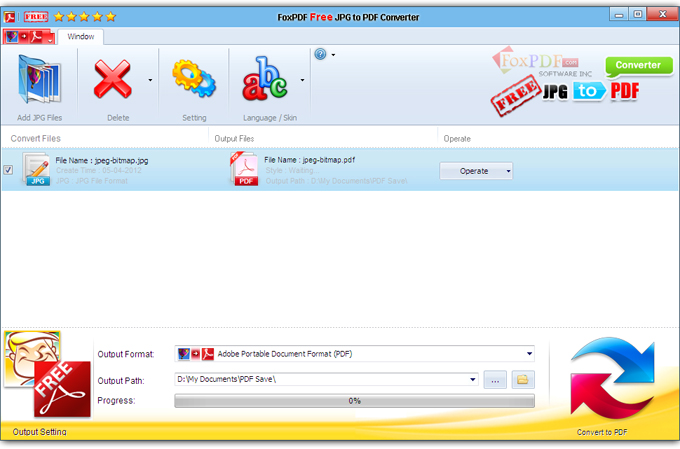Close the FoxPDF converter window

(x=662, y=14)
